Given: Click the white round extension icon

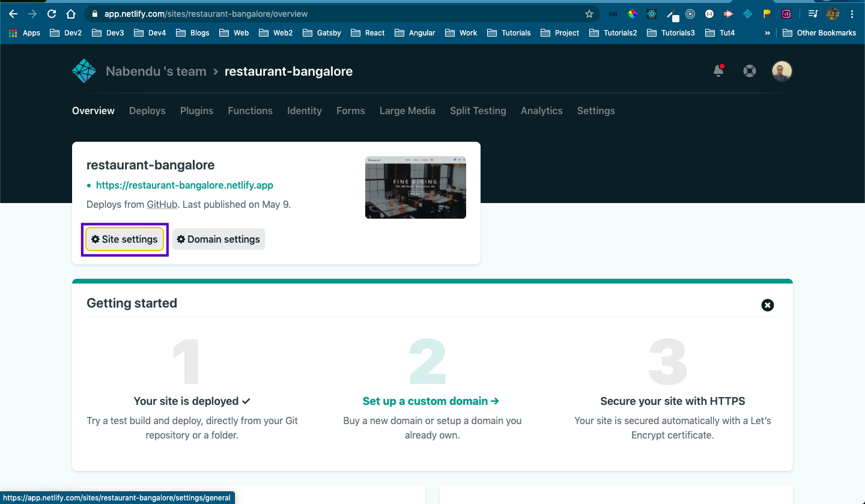Looking at the screenshot, I should click(709, 14).
